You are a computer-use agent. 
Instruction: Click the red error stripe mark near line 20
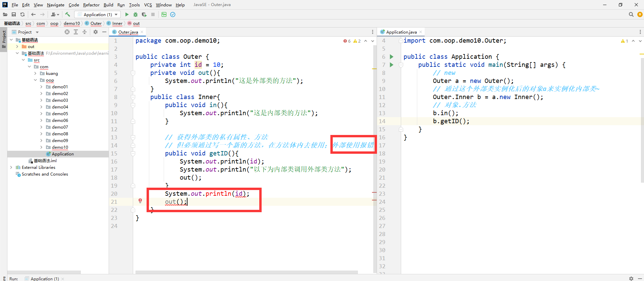[x=374, y=192]
